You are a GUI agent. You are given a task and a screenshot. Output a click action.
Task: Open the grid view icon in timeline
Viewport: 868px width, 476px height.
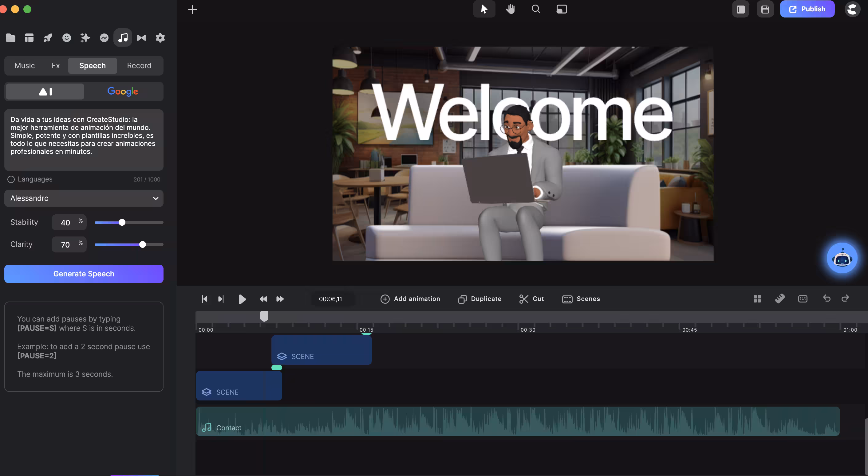click(757, 298)
